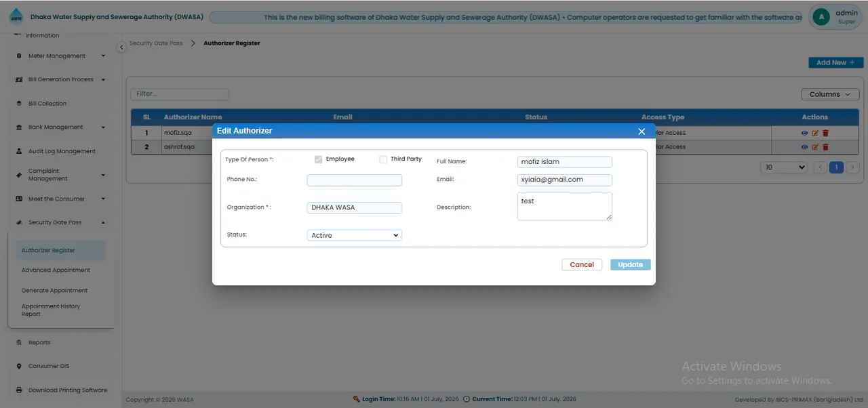Image resolution: width=868 pixels, height=408 pixels.
Task: Edit the ashraf.sqa row with pencil icon
Action: [815, 147]
